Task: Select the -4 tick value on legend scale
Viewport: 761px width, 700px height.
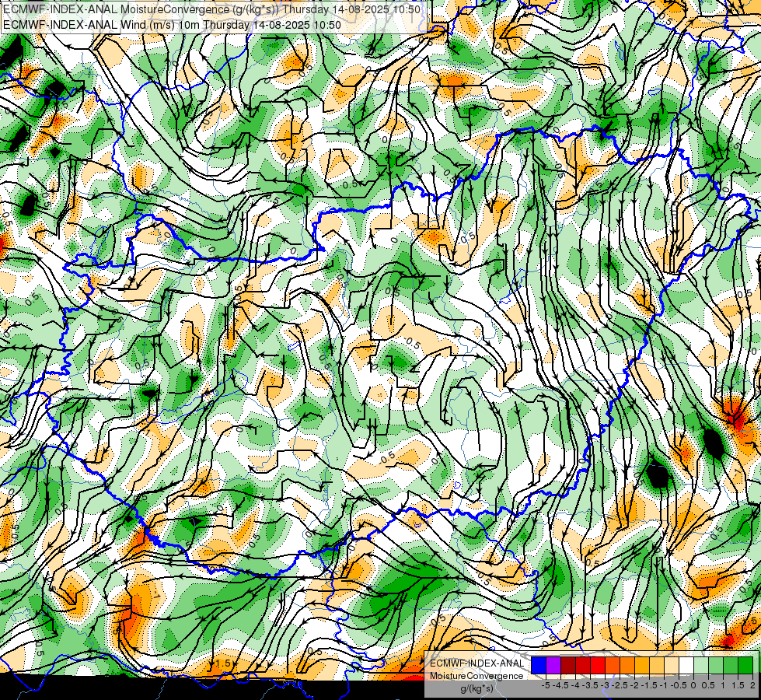Action: tap(575, 685)
